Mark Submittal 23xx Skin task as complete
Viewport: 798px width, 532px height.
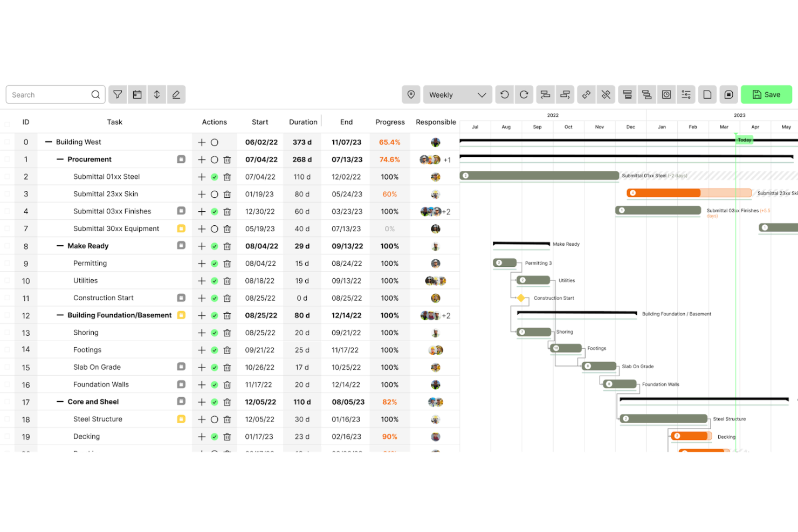[214, 194]
